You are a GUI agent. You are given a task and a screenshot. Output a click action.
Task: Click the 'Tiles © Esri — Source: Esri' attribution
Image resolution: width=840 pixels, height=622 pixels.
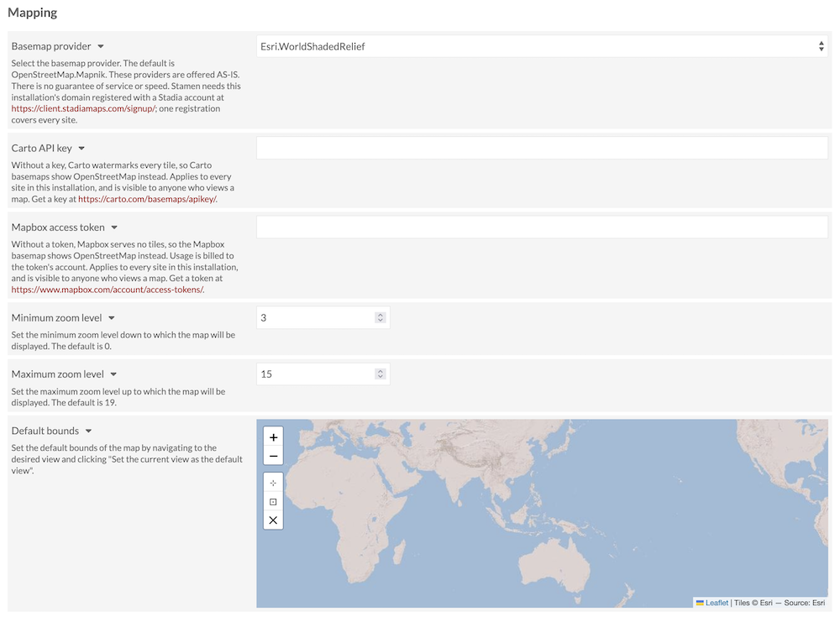tap(780, 603)
